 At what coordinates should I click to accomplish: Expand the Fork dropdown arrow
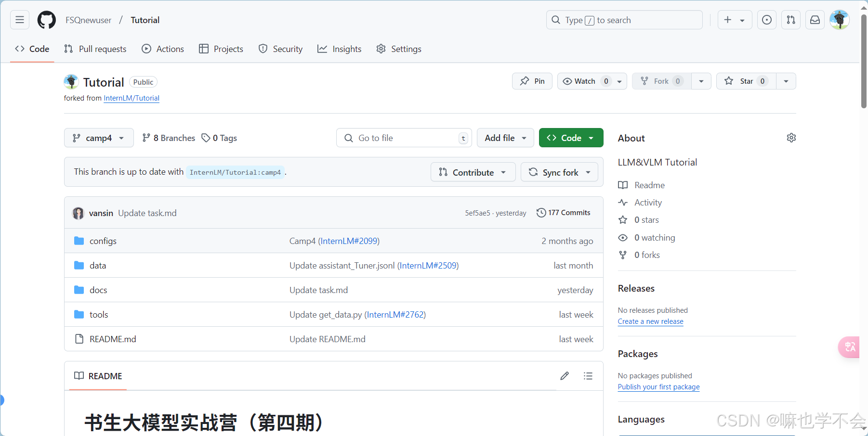point(701,81)
